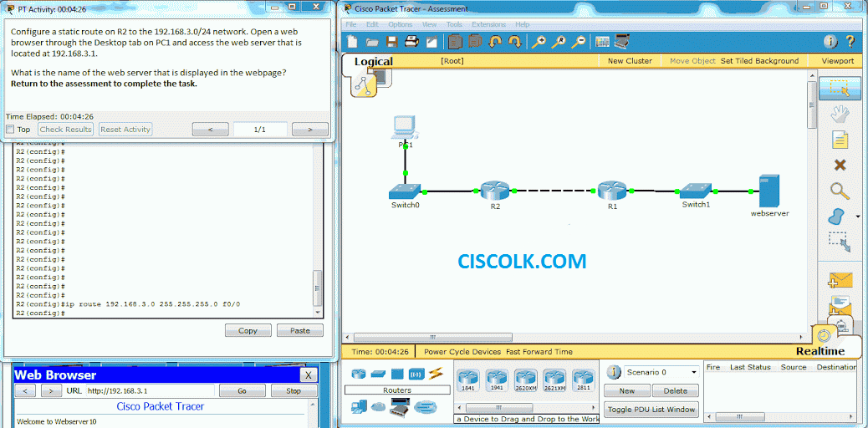Click the Toggle PDU List Window button
The image size is (868, 428).
[x=651, y=410]
